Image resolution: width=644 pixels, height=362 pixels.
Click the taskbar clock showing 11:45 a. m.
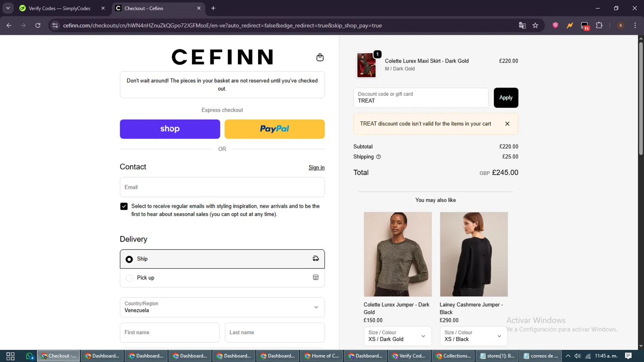point(606,356)
